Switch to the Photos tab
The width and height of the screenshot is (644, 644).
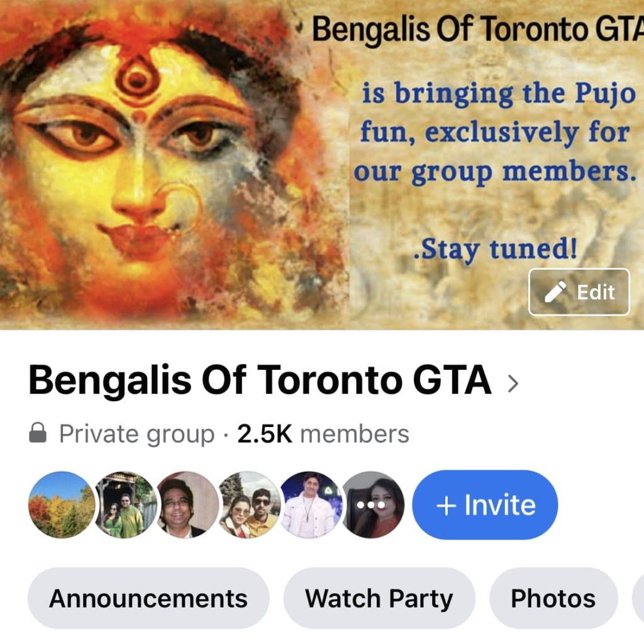click(x=553, y=598)
